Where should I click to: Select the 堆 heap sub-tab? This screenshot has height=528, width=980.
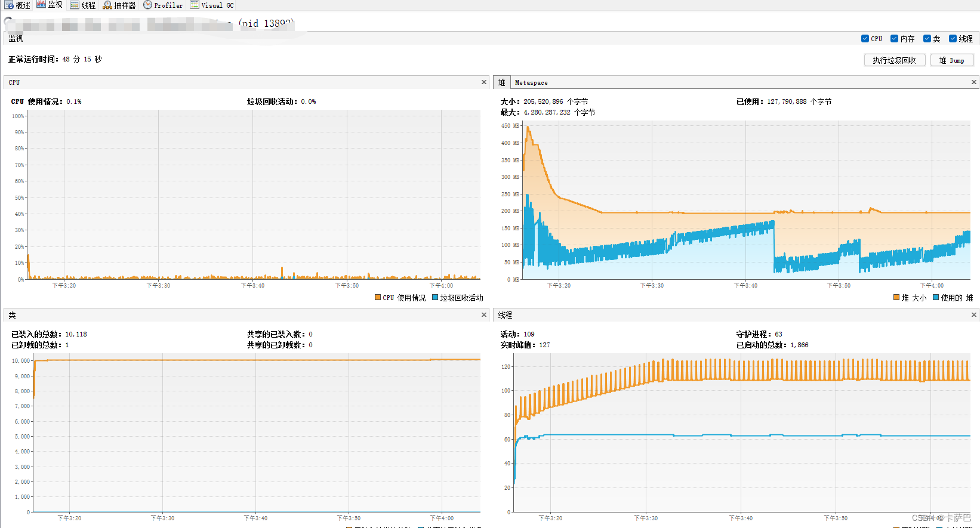pyautogui.click(x=501, y=82)
